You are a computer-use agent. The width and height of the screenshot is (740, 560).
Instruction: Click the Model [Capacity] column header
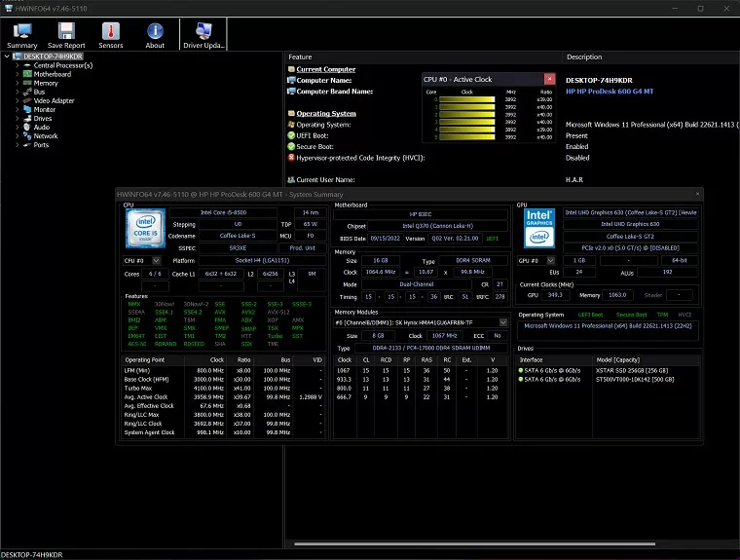pyautogui.click(x=646, y=359)
